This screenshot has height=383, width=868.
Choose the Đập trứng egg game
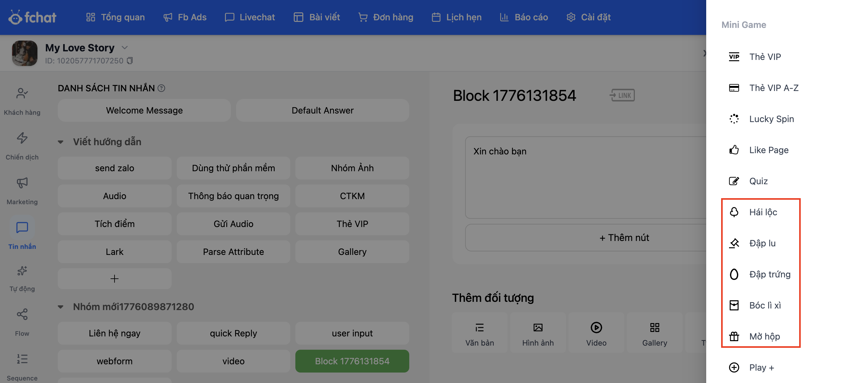coord(770,274)
